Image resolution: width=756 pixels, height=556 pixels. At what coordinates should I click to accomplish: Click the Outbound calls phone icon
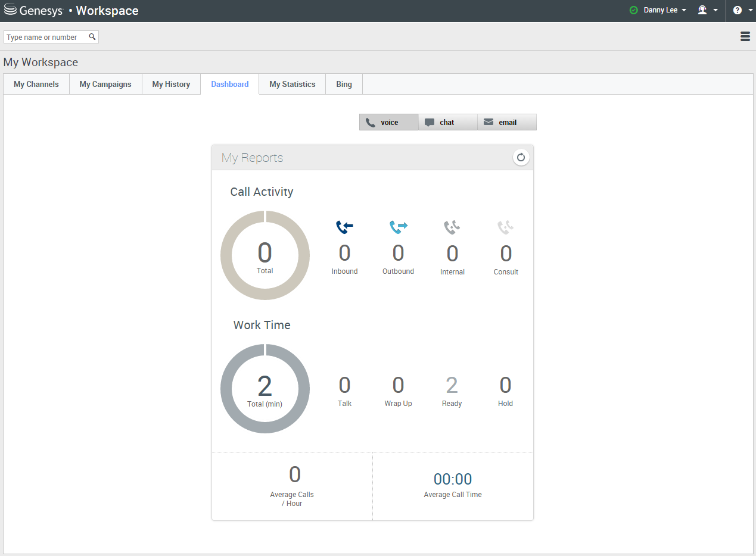point(398,227)
